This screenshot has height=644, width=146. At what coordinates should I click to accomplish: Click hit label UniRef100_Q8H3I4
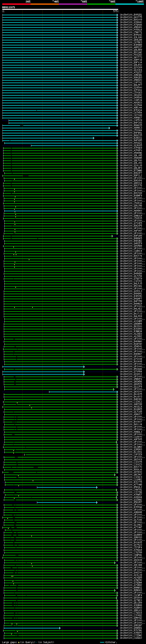(131, 183)
